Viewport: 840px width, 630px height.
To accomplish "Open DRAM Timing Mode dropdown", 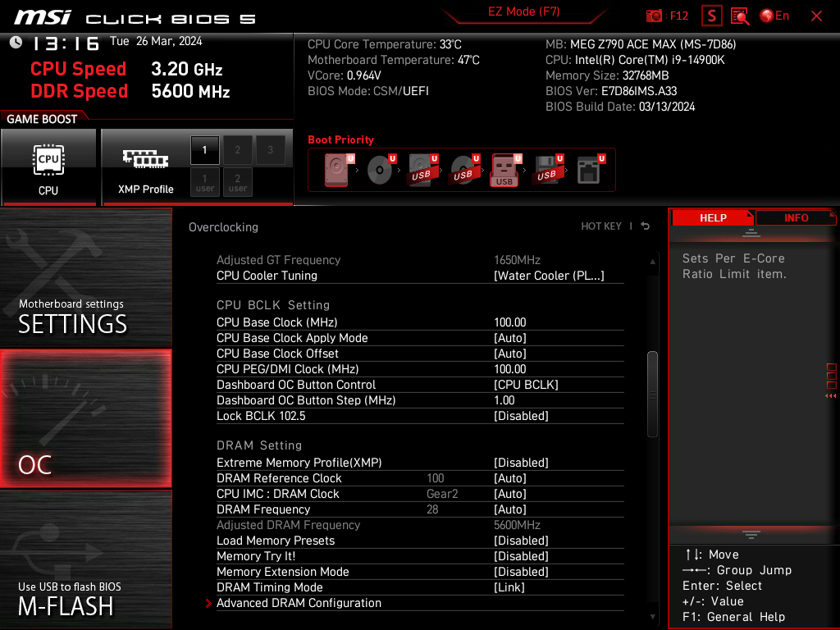I will [420, 587].
